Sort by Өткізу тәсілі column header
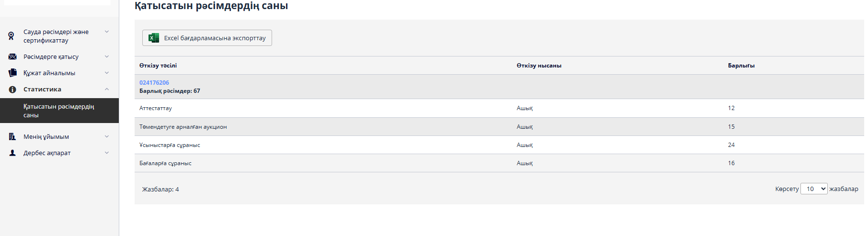868x236 pixels. pyautogui.click(x=158, y=66)
